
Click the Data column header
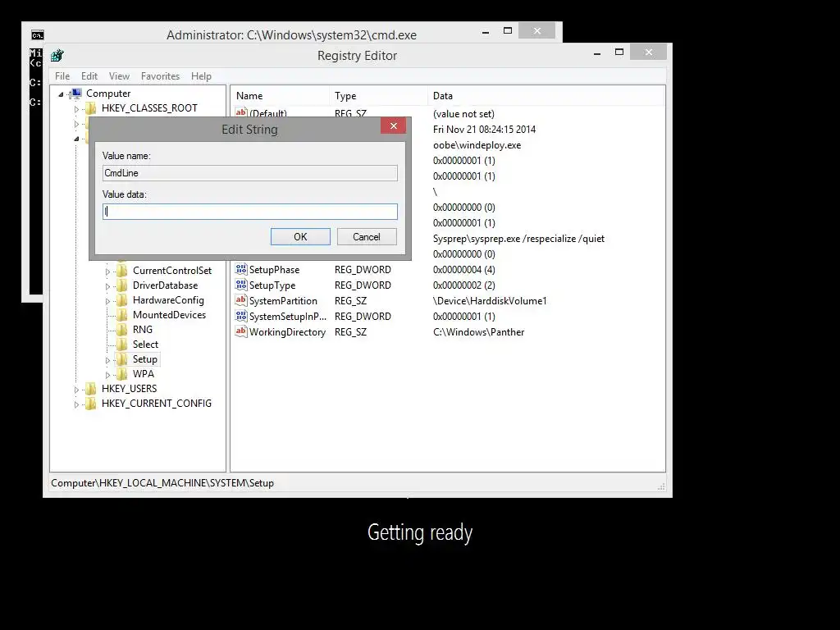[546, 96]
